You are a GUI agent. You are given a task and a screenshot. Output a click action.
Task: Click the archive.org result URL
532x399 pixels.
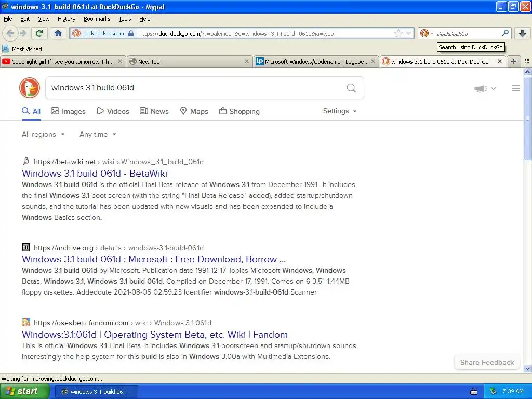(x=118, y=248)
